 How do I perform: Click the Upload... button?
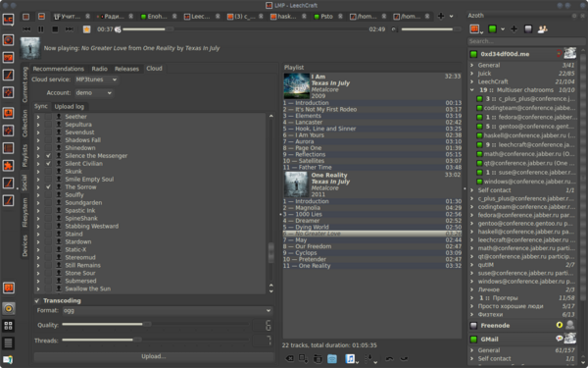tap(154, 356)
